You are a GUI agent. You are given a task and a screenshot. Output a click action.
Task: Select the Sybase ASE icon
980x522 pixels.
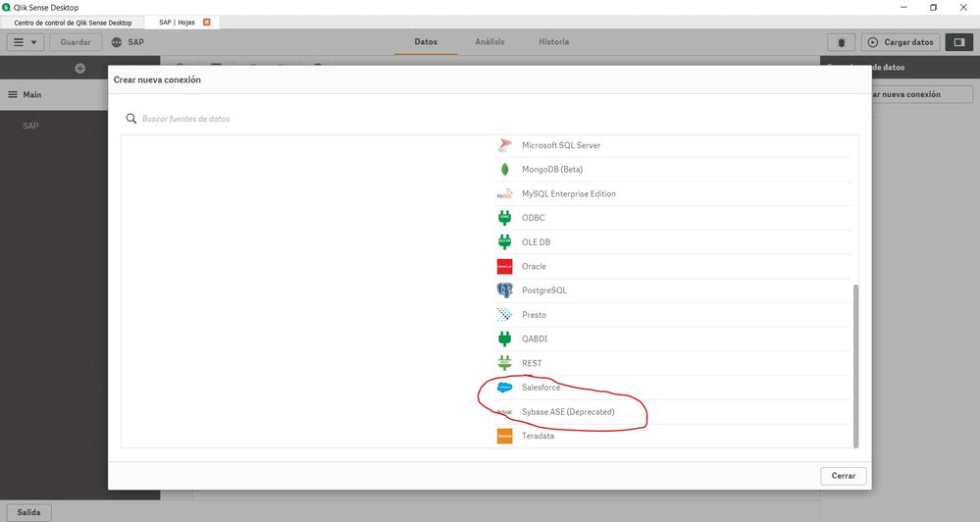(x=504, y=411)
